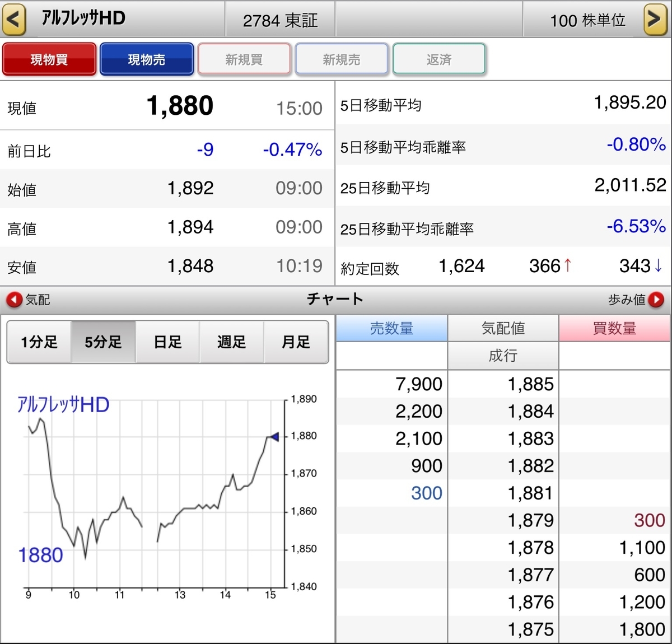The image size is (672, 644).
Task: Select blue sell quantity 300
Action: [x=427, y=493]
